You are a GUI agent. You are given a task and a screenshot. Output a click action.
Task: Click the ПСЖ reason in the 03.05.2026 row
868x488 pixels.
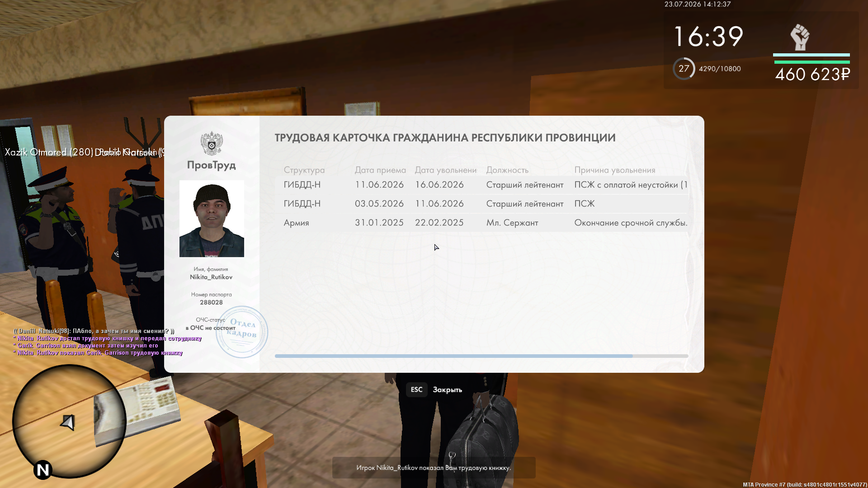click(x=585, y=204)
